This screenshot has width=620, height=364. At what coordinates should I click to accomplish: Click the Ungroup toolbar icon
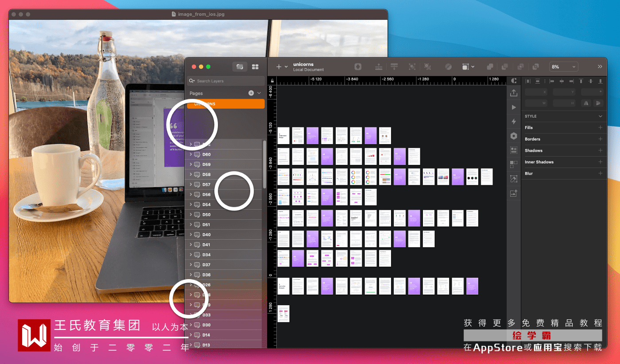point(427,67)
